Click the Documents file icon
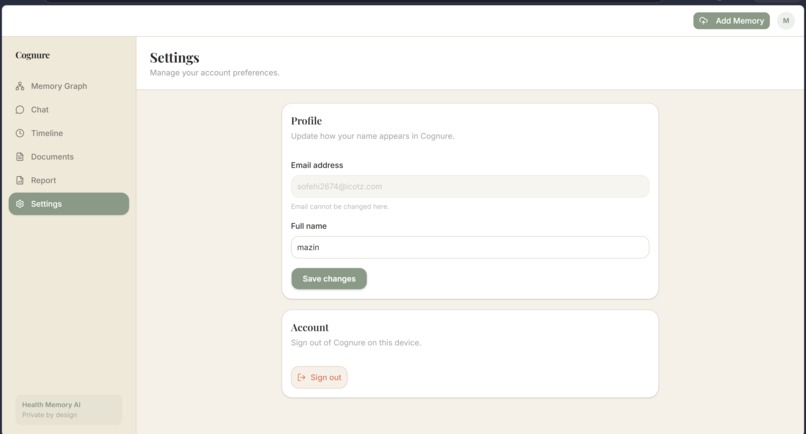Screen dimensions: 806x434 (x=20, y=157)
